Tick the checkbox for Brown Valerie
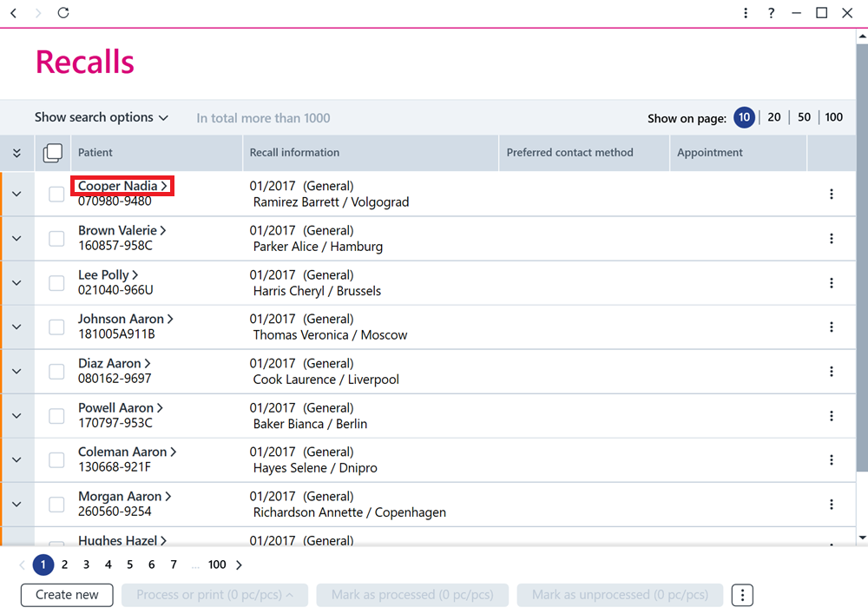Screen dimensions: 868x614 click(56, 239)
